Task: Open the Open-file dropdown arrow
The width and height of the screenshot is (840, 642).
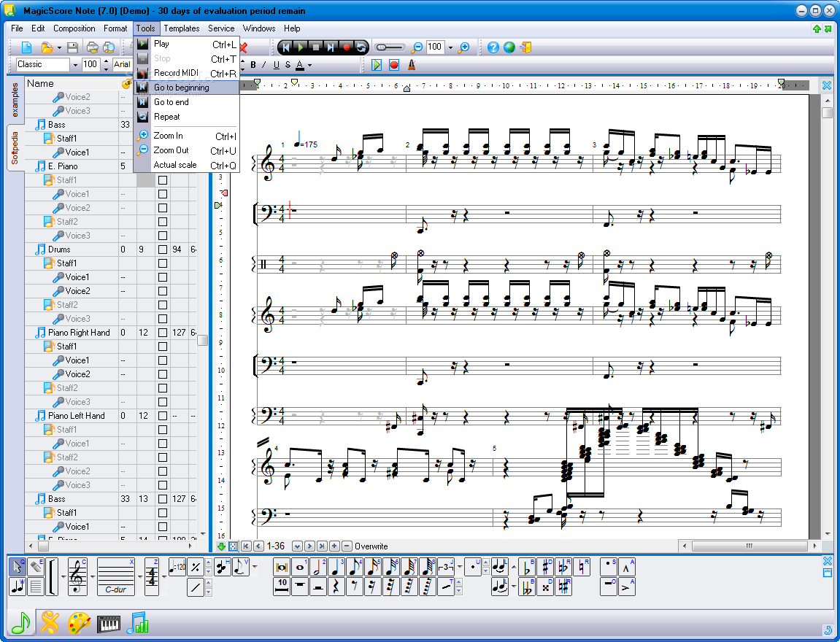Action: [59, 47]
